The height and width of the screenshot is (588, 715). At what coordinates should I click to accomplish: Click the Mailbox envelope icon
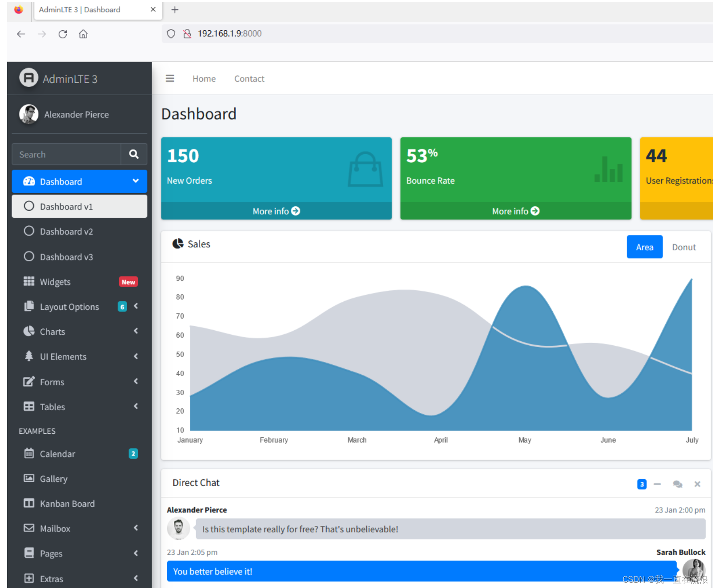(x=29, y=528)
